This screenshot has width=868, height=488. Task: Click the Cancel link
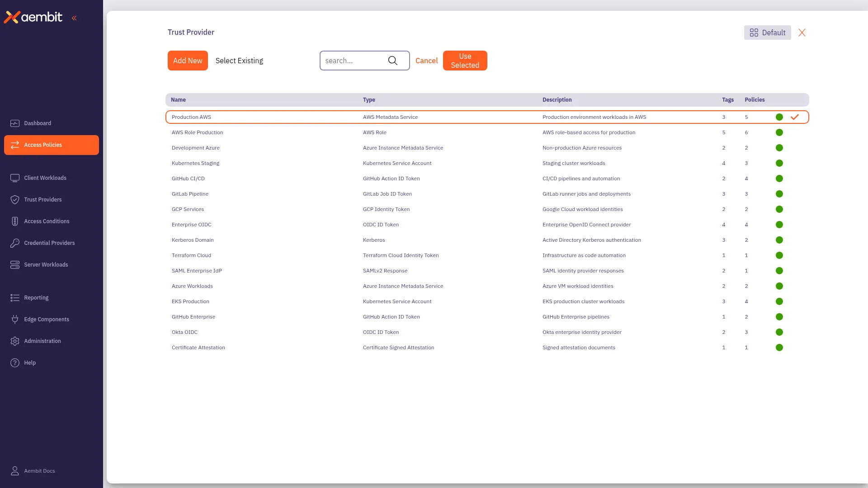tap(426, 61)
